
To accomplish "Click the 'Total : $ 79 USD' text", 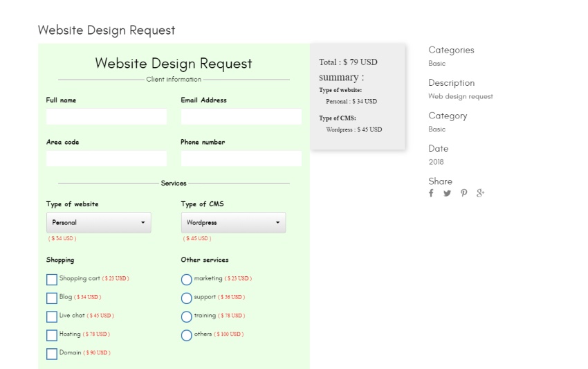I will pyautogui.click(x=348, y=62).
